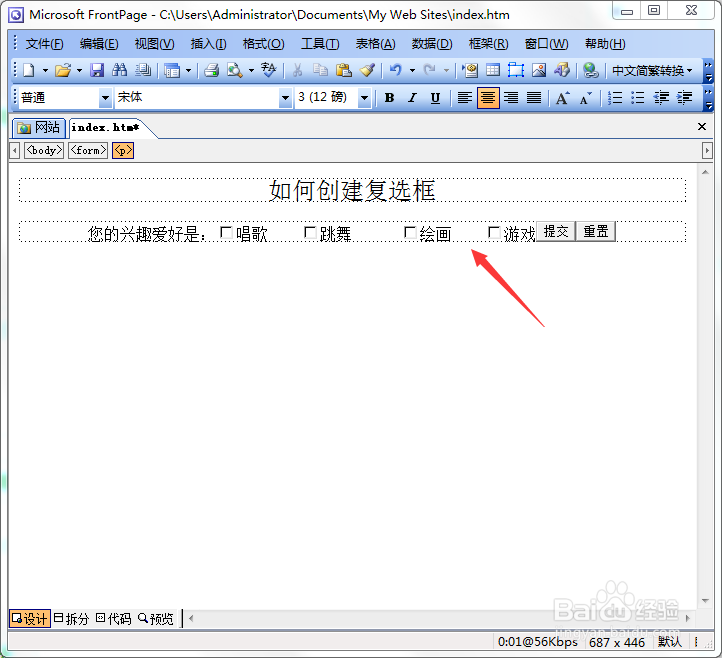722x658 pixels.
Task: Expand the New page dropdown arrow
Action: click(x=45, y=70)
